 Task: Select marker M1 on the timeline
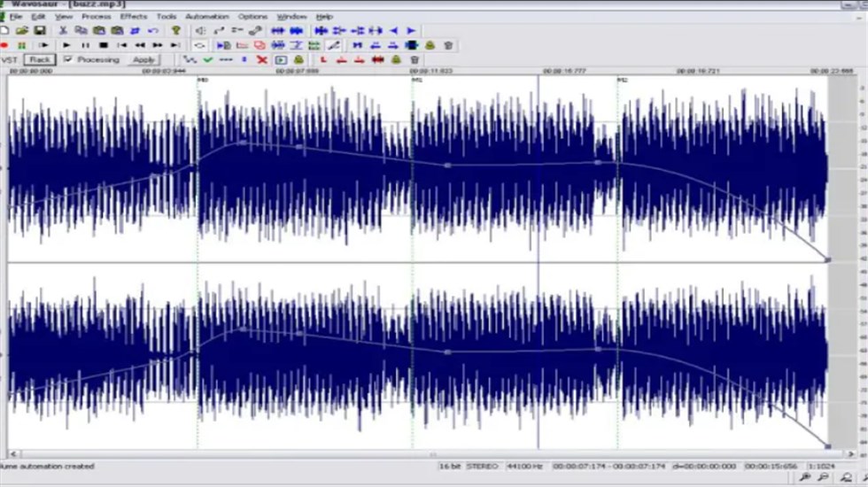tap(417, 81)
